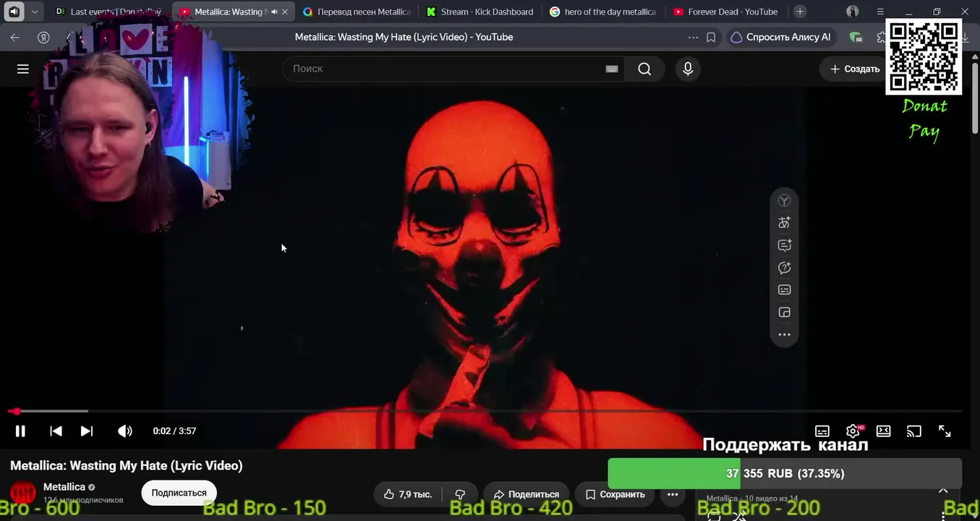Seek on the video progress bar

(485, 411)
